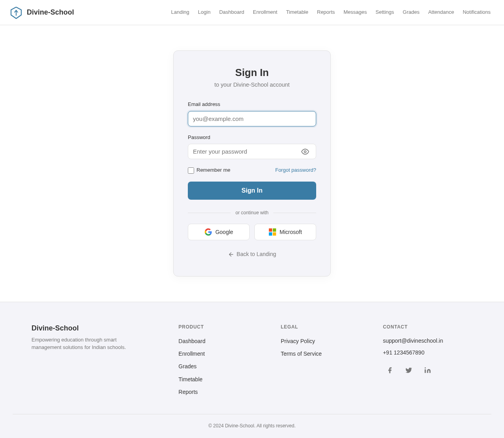Open Enrollment in top navigation
The width and height of the screenshot is (504, 438).
[265, 12]
